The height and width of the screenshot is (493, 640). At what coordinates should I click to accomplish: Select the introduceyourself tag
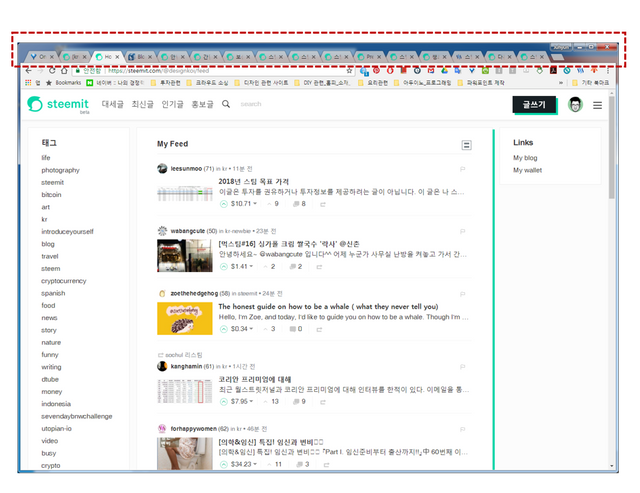coord(67,231)
